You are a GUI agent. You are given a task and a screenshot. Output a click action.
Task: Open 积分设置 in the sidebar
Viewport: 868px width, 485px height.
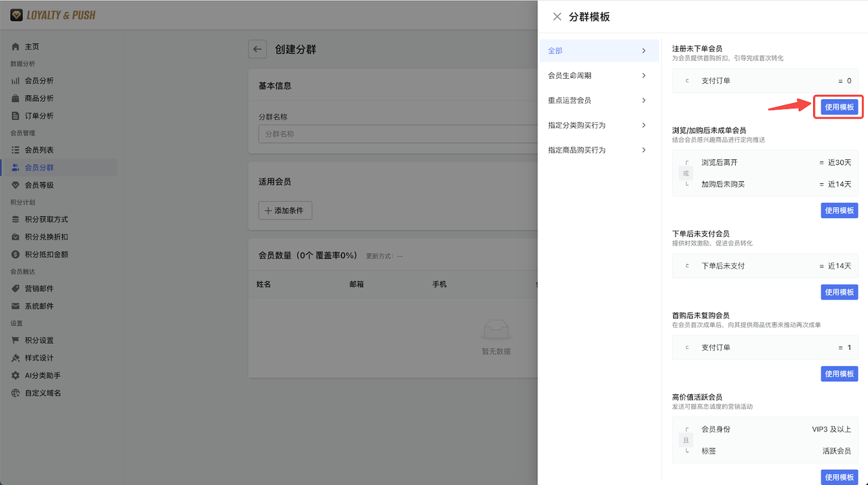coord(39,341)
